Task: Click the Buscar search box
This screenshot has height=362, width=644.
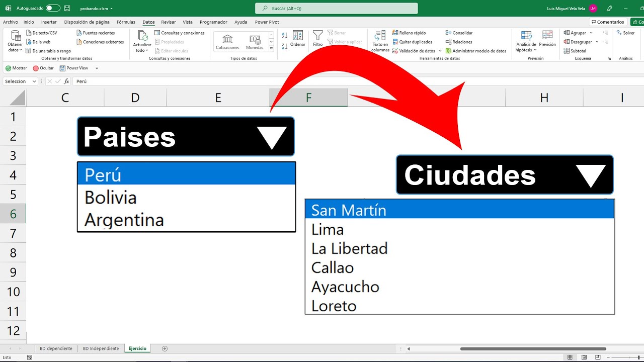Action: [x=337, y=9]
